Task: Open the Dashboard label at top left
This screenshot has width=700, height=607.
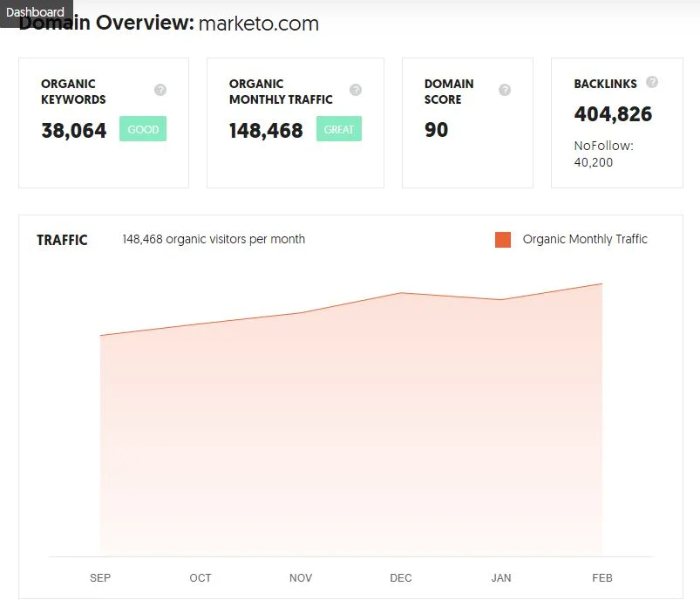Action: click(x=36, y=12)
